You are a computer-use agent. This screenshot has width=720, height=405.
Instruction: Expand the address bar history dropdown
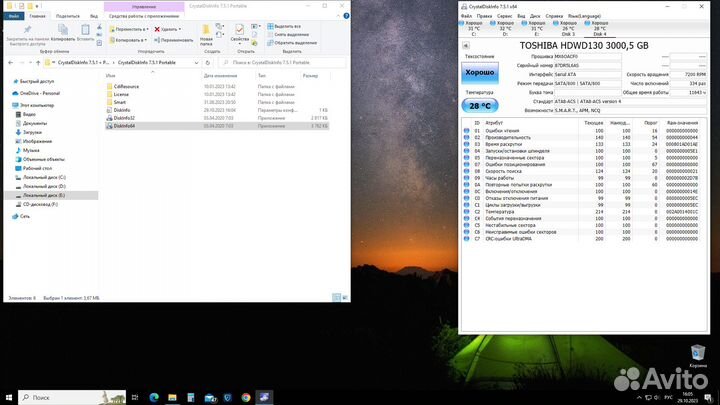197,62
